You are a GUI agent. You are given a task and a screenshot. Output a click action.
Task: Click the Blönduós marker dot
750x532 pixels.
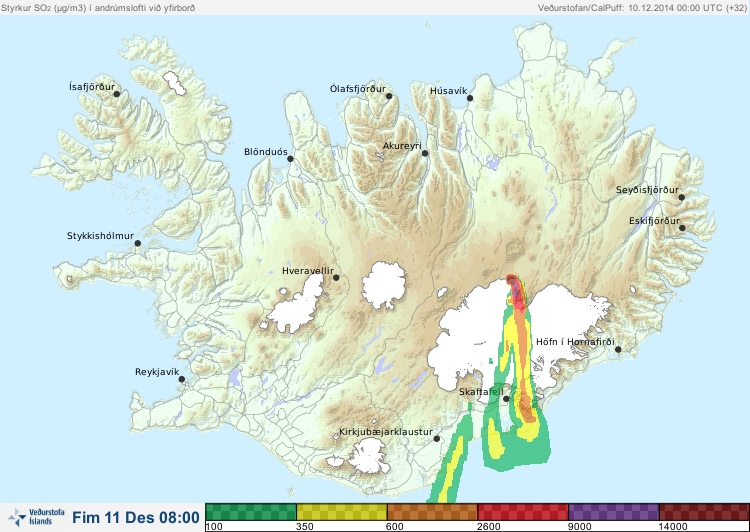(290, 158)
